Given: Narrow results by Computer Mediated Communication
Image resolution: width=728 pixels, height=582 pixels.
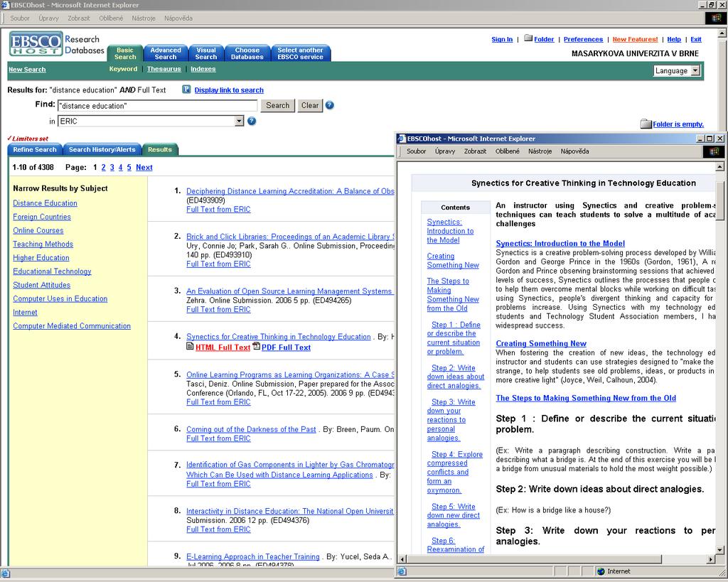Looking at the screenshot, I should (72, 325).
